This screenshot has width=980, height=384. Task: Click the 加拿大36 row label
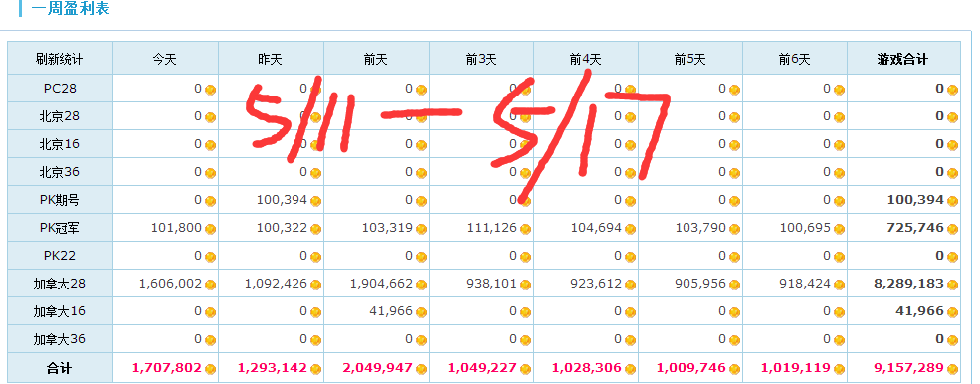[x=60, y=339]
